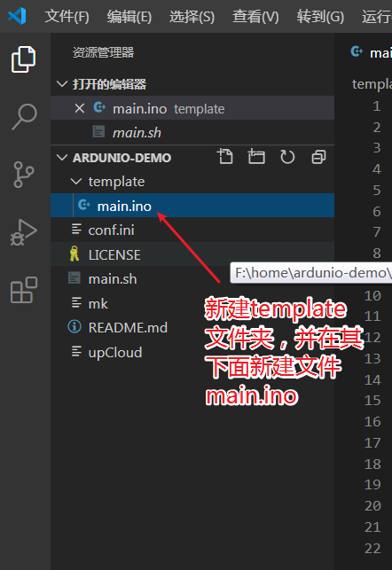Open the Run and Debug view icon
The image size is (392, 570).
24,232
